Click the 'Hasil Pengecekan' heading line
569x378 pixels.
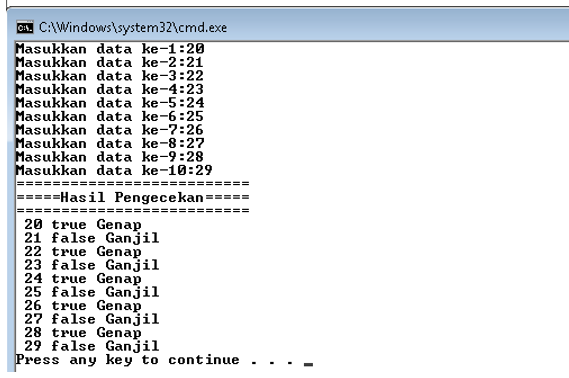coord(133,197)
